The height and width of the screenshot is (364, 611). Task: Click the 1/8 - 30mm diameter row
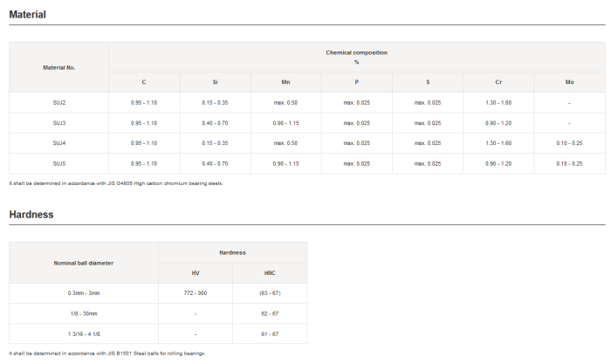[84, 314]
